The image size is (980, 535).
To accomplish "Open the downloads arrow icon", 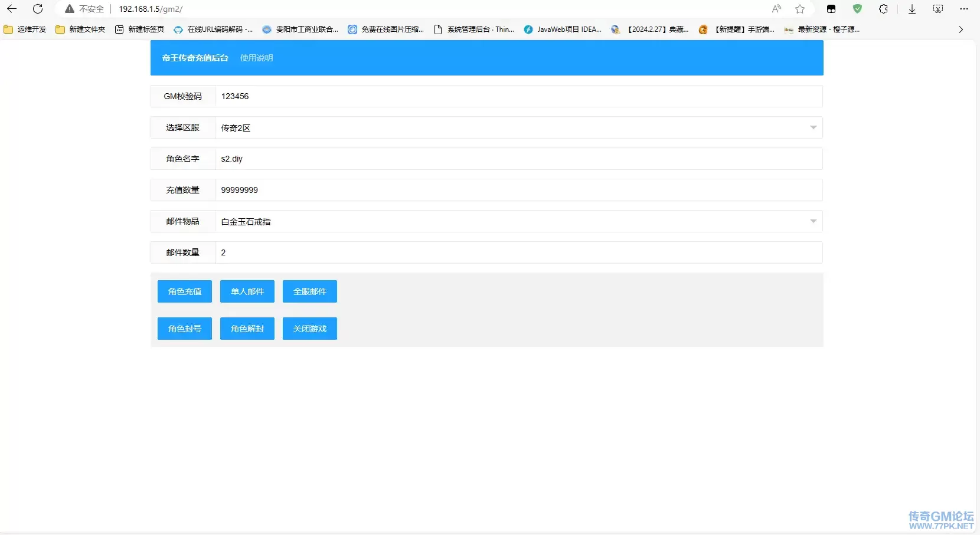I will click(x=912, y=9).
